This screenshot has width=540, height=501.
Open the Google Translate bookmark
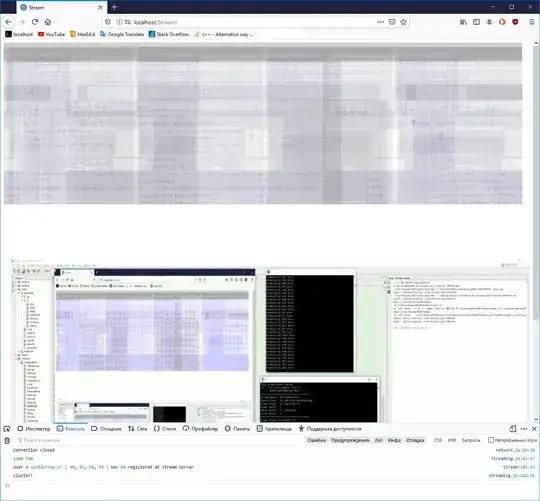pos(122,34)
